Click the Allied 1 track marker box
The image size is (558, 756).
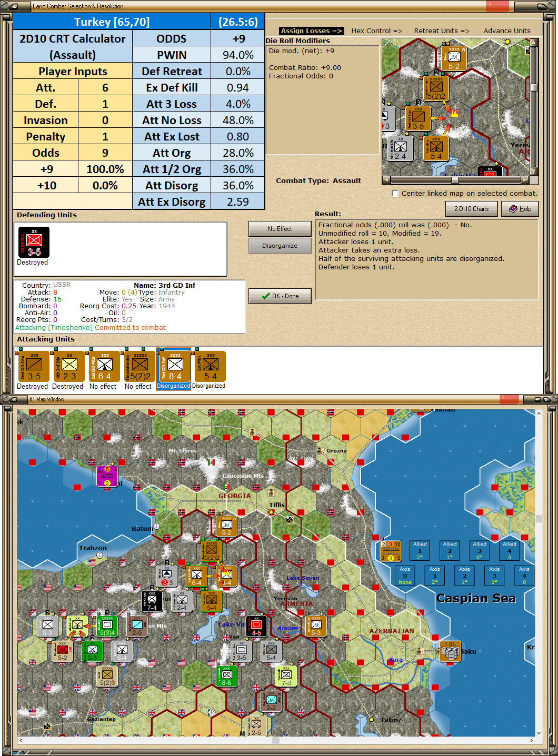(420, 550)
